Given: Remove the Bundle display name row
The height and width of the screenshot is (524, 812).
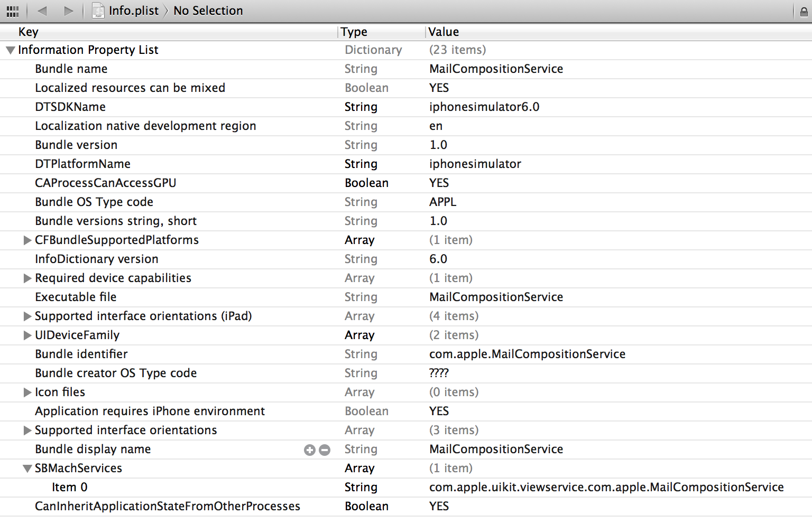Looking at the screenshot, I should [325, 450].
